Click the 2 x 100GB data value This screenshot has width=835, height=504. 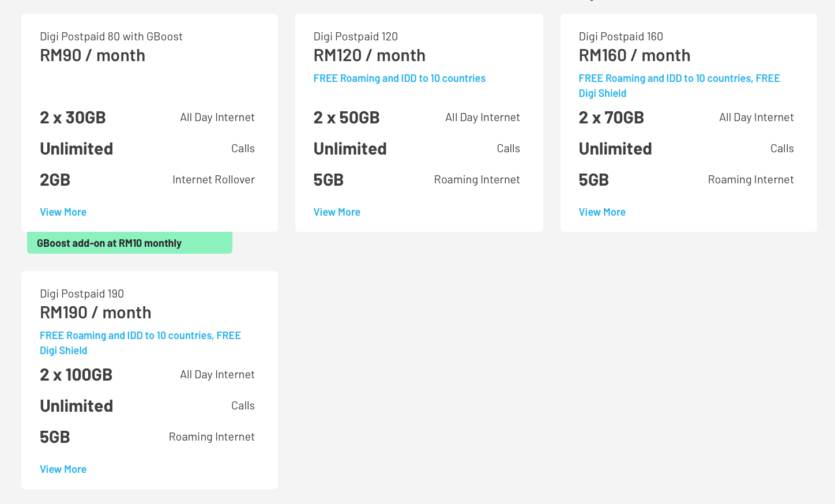click(76, 375)
